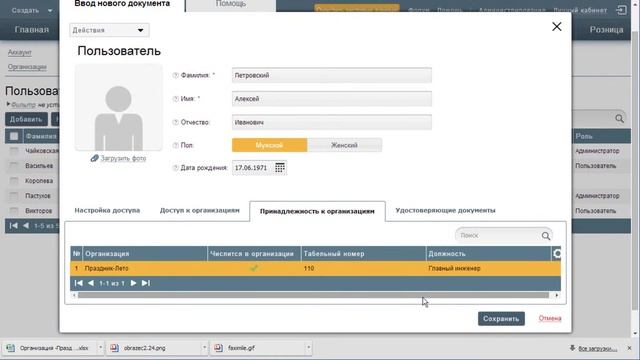The width and height of the screenshot is (640, 360).
Task: Check the Викторов row checkbox
Action: click(x=14, y=211)
